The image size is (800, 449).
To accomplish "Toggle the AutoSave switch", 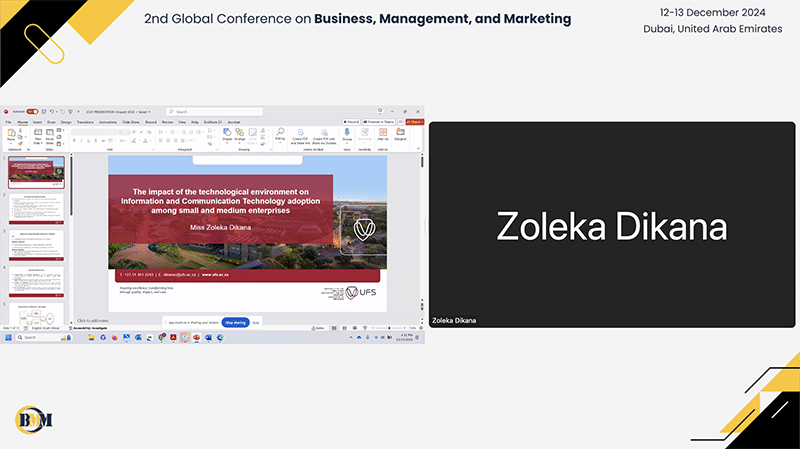I will [31, 112].
